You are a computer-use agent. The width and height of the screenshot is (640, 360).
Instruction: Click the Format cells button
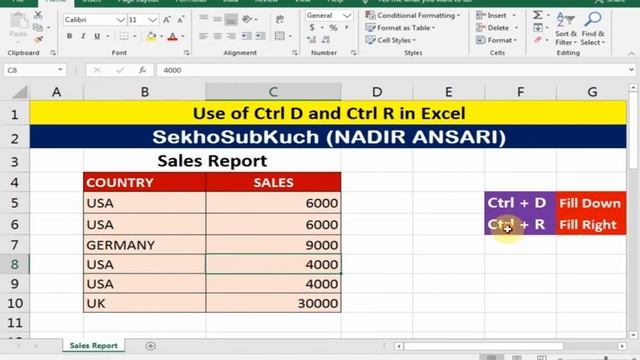pyautogui.click(x=496, y=40)
